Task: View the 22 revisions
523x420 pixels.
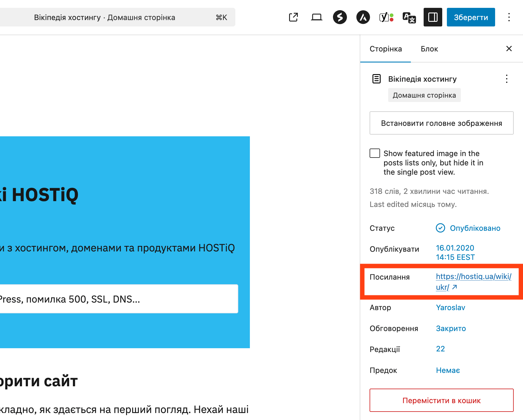Action: point(440,349)
